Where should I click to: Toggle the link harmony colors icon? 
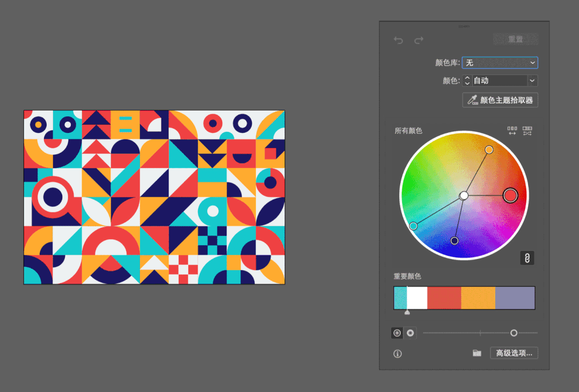tap(527, 258)
